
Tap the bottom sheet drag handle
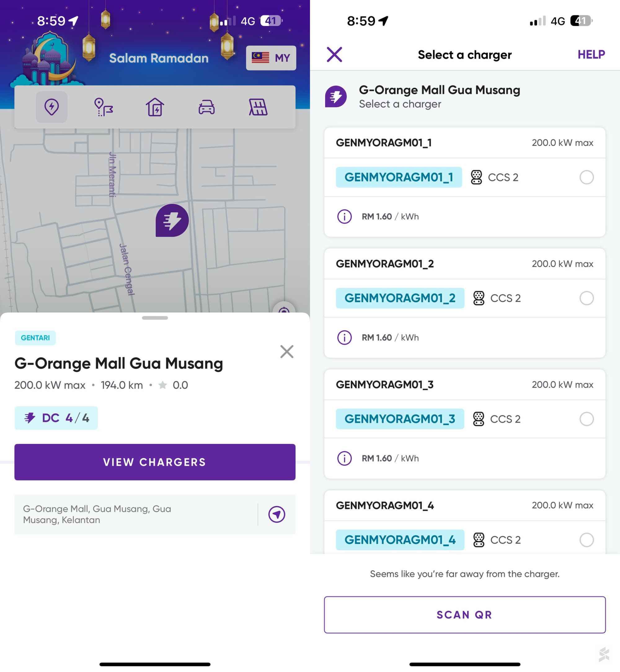(155, 318)
